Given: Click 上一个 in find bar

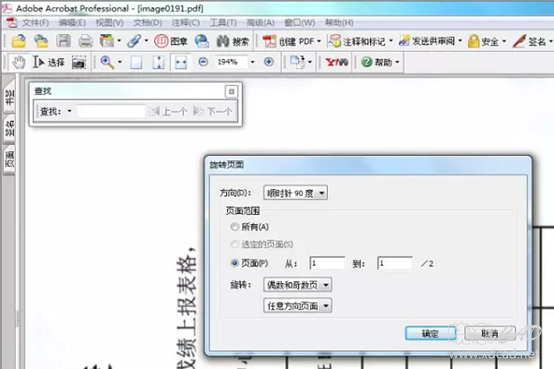Looking at the screenshot, I should (x=168, y=112).
